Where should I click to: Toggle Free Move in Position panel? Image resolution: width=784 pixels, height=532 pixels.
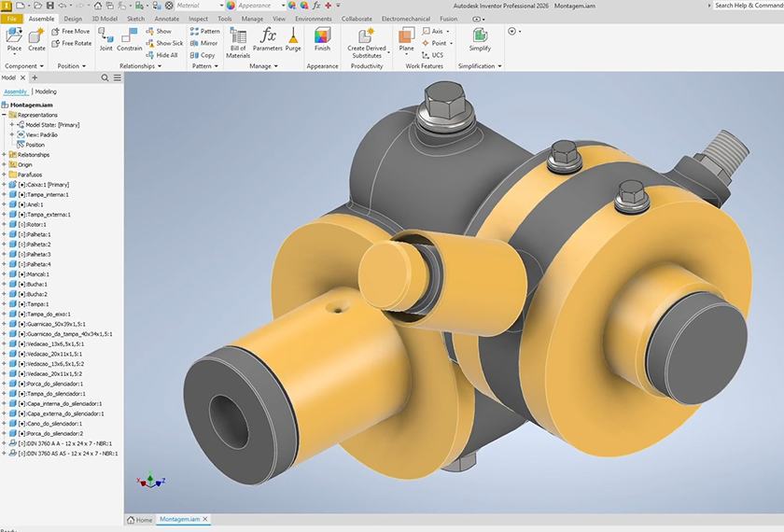71,31
